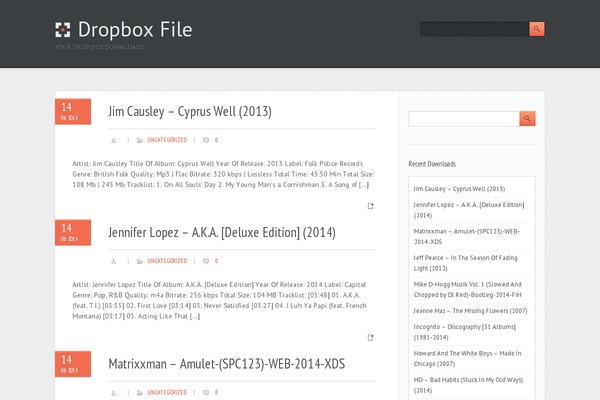Click folder icon under Jim Causley title
Screen dimensions: 600x400
point(140,140)
